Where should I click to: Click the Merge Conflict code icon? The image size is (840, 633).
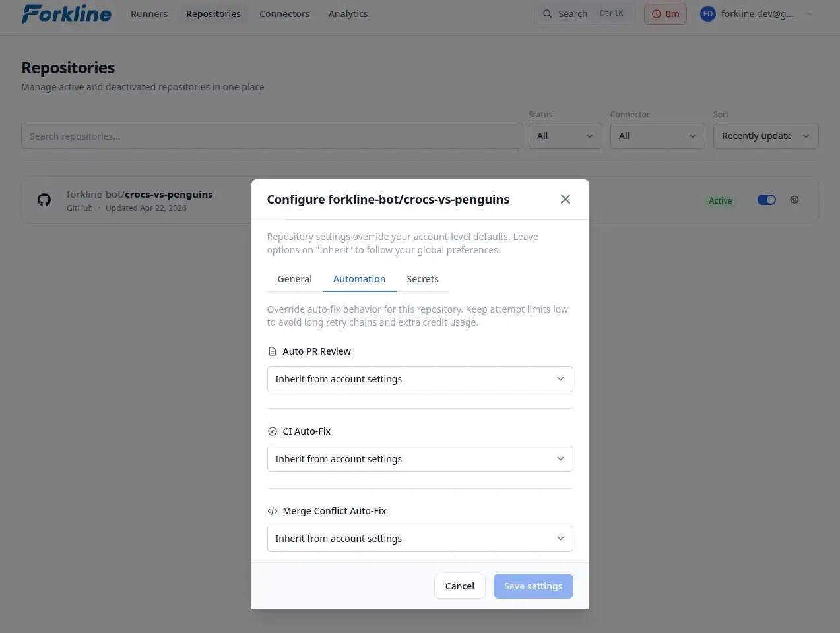[x=272, y=511]
